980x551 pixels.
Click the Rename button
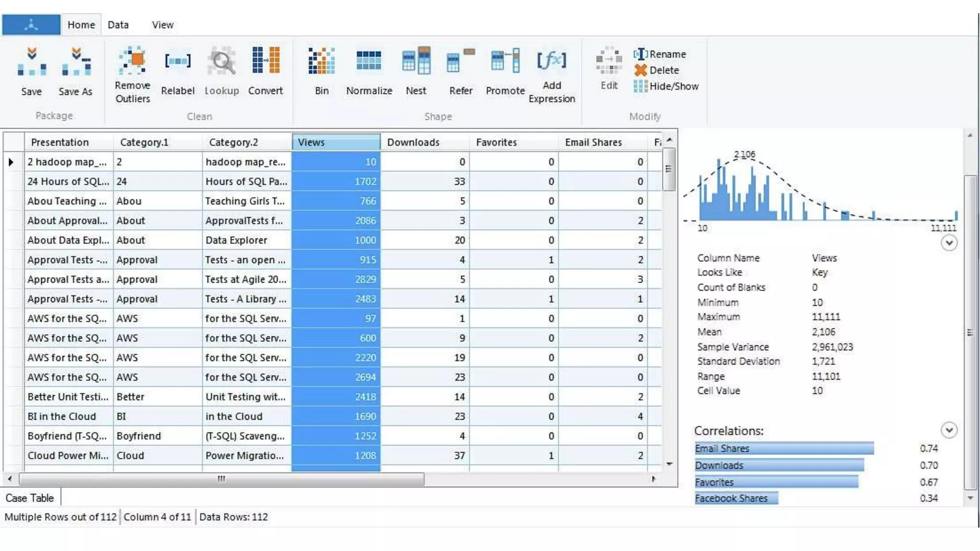tap(660, 54)
